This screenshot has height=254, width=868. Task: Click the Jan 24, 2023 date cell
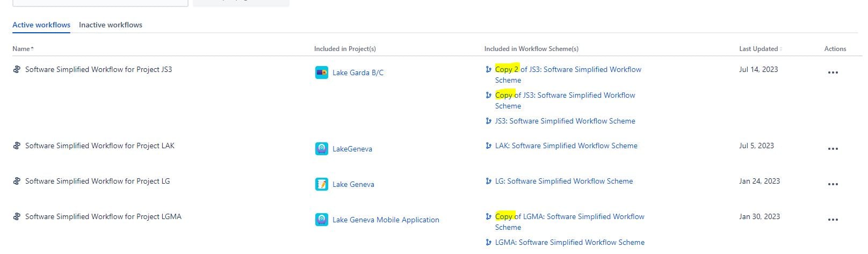click(759, 181)
